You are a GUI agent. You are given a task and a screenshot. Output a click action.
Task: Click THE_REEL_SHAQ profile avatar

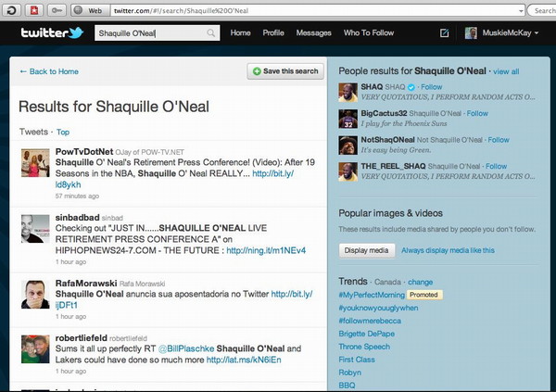pos(347,171)
